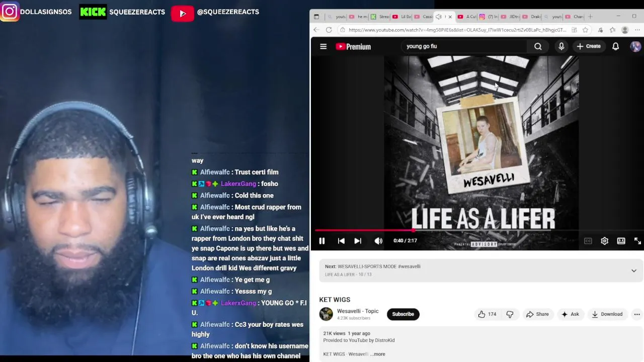The image size is (644, 362).
Task: Switch to the Cassi... tab
Action: point(423,17)
